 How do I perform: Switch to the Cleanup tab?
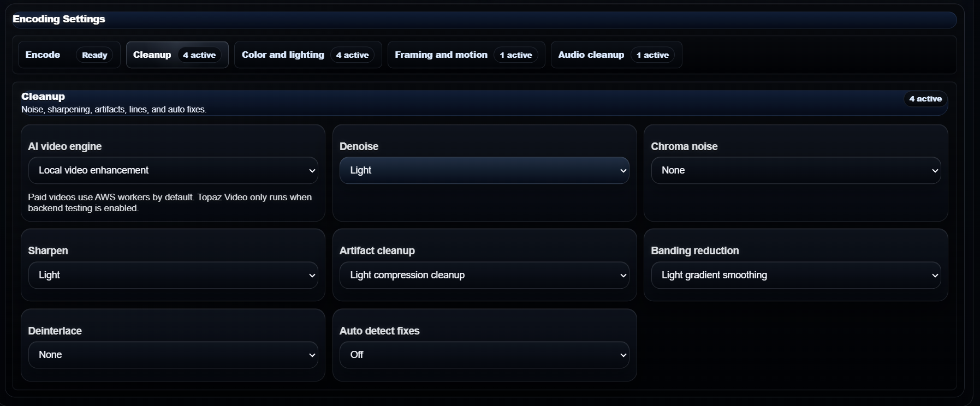coord(177,55)
